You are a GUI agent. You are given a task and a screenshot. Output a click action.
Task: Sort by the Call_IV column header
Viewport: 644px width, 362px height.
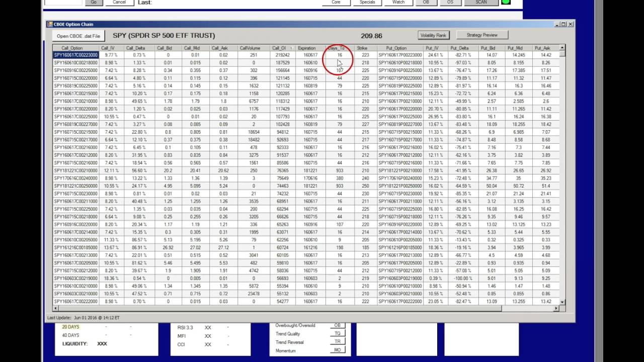[111, 48]
